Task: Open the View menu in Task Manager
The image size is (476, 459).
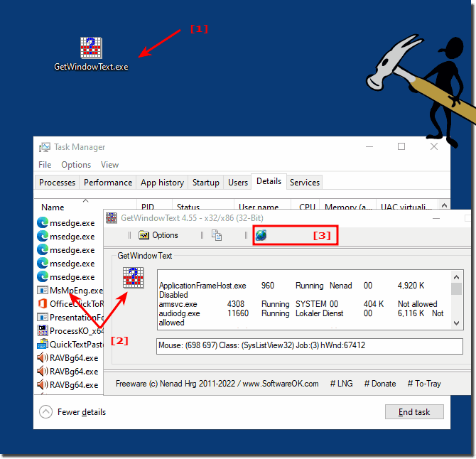Action: click(x=109, y=165)
